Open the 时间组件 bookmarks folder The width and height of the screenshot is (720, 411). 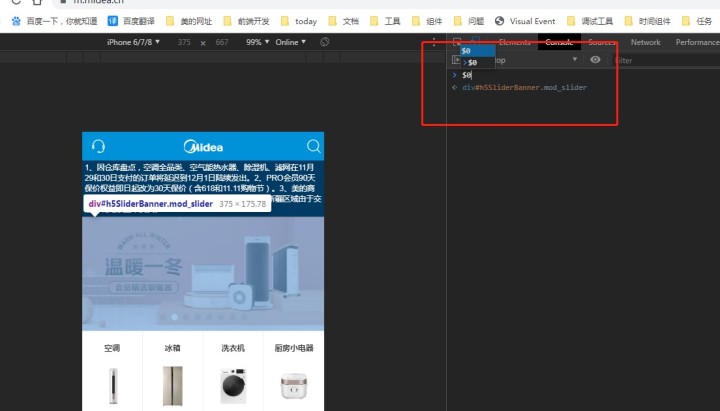(647, 21)
